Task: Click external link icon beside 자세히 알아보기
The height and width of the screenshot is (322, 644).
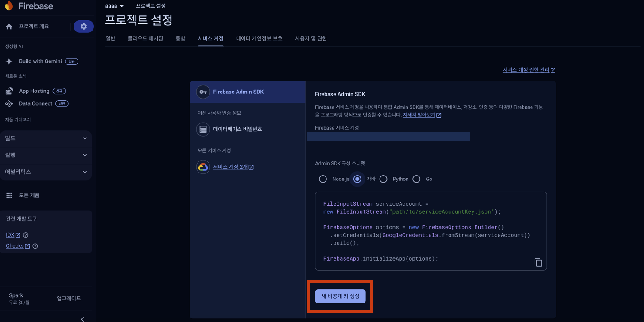Action: [x=438, y=115]
